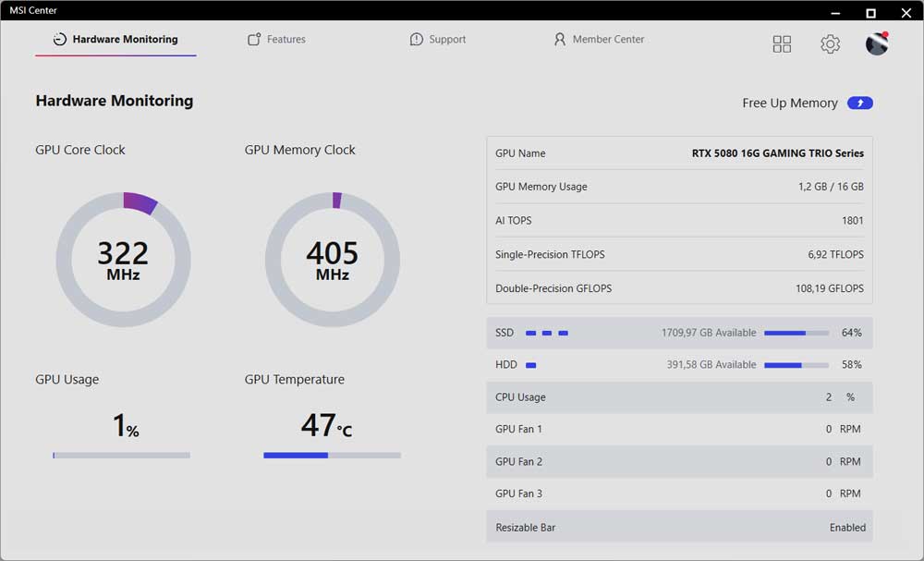
Task: Go to the Member Center tab
Action: tap(599, 40)
